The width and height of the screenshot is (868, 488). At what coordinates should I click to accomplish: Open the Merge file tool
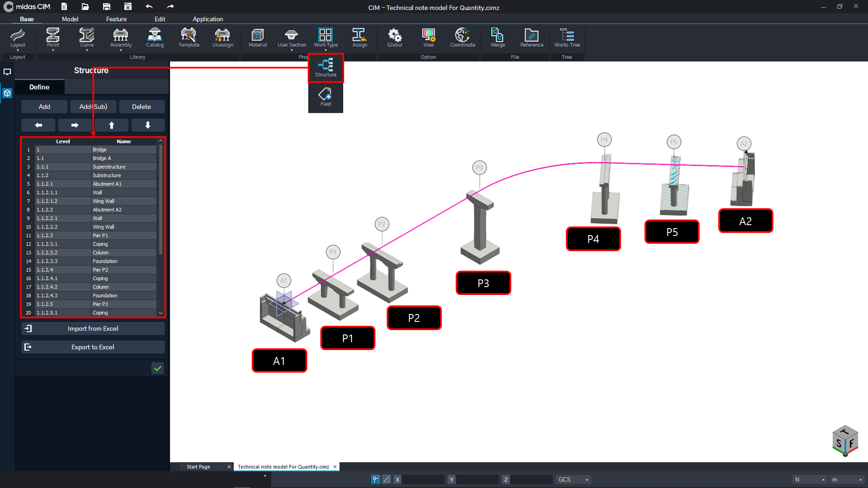click(497, 38)
